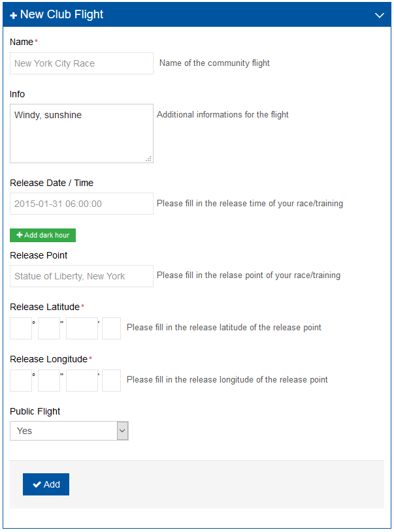Open the Public Flight dropdown
This screenshot has height=532, width=394.
(69, 431)
